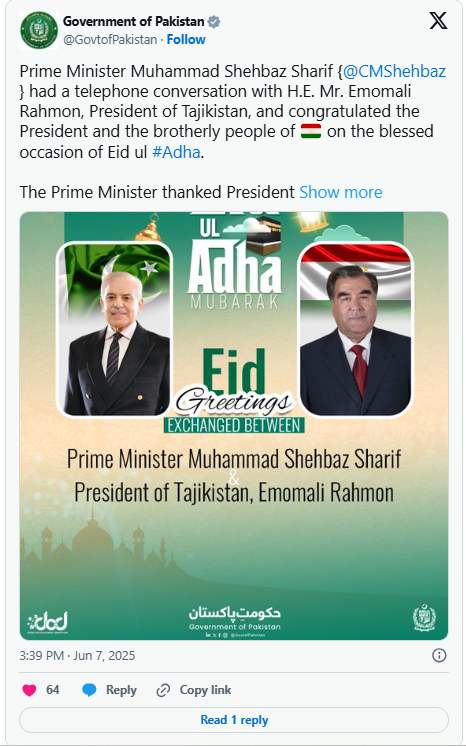Open the @CMShehbaz mention link
The height and width of the screenshot is (746, 466).
pyautogui.click(x=394, y=71)
